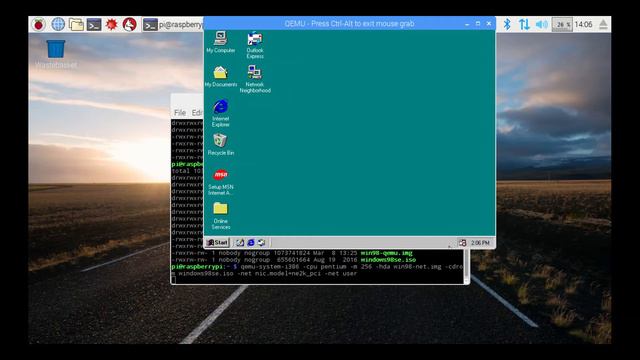Viewport: 640px width, 360px height.
Task: Minimize the QEMU window
Action: 467,24
